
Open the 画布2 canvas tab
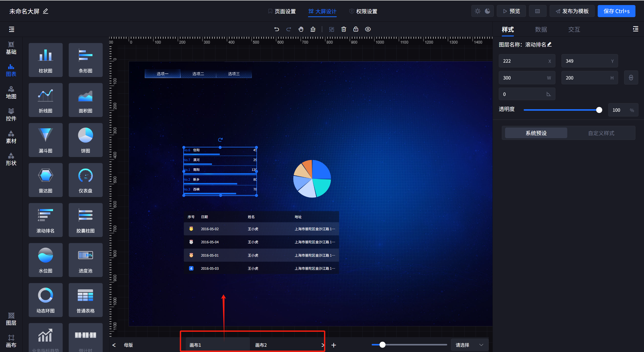click(x=261, y=345)
